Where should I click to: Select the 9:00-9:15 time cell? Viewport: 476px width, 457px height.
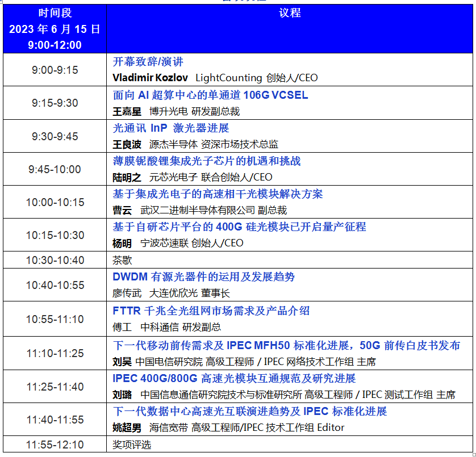[x=55, y=70]
